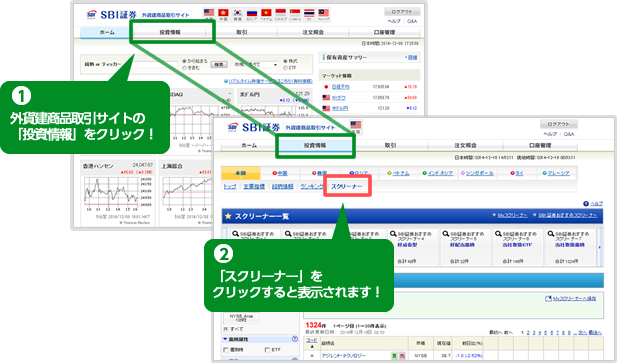Screen dimensions: 617x363
Task: Tick the すべて checkbox
Action: pyautogui.click(x=226, y=329)
